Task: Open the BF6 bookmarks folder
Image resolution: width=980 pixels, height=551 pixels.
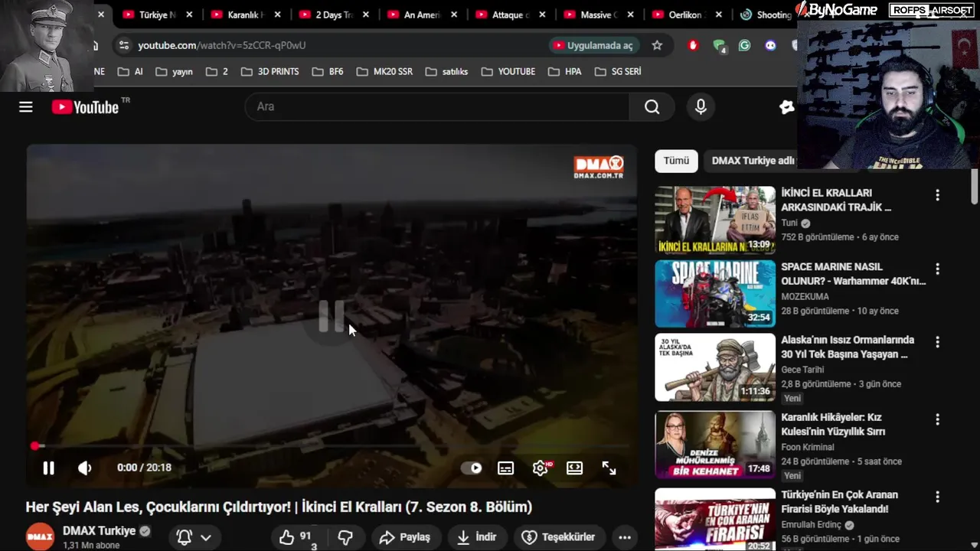Action: (328, 71)
